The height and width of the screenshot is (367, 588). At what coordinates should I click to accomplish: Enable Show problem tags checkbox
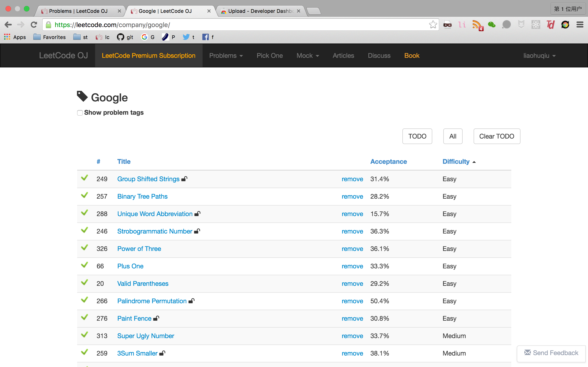click(80, 113)
